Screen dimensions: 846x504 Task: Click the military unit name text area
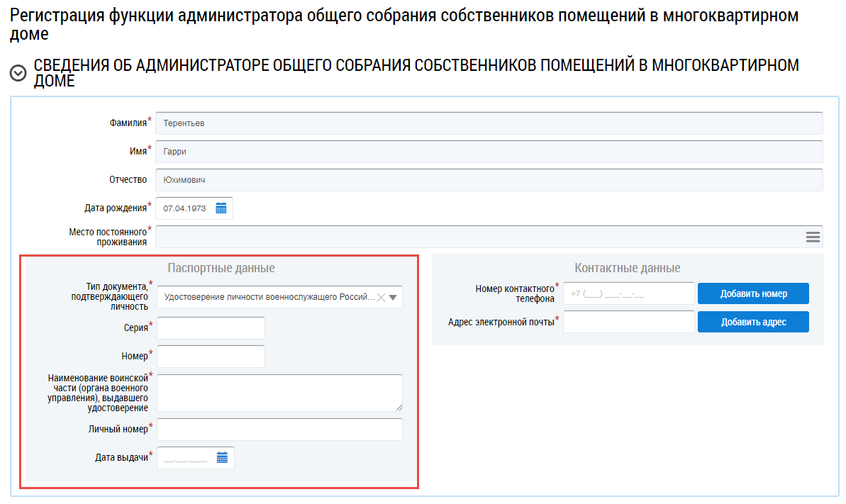[279, 393]
